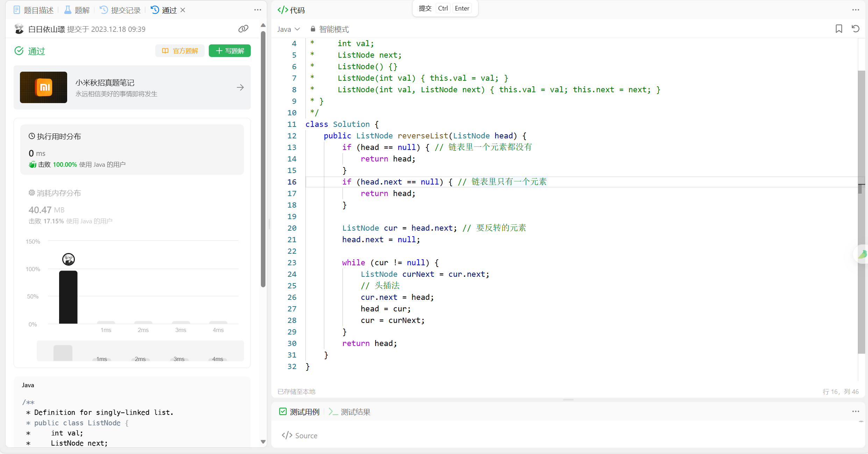Open test panel more options ellipsis
The image size is (868, 454).
(855, 411)
